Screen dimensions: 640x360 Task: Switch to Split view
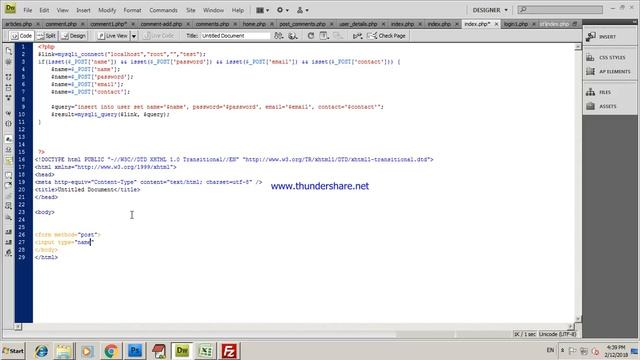click(x=46, y=36)
